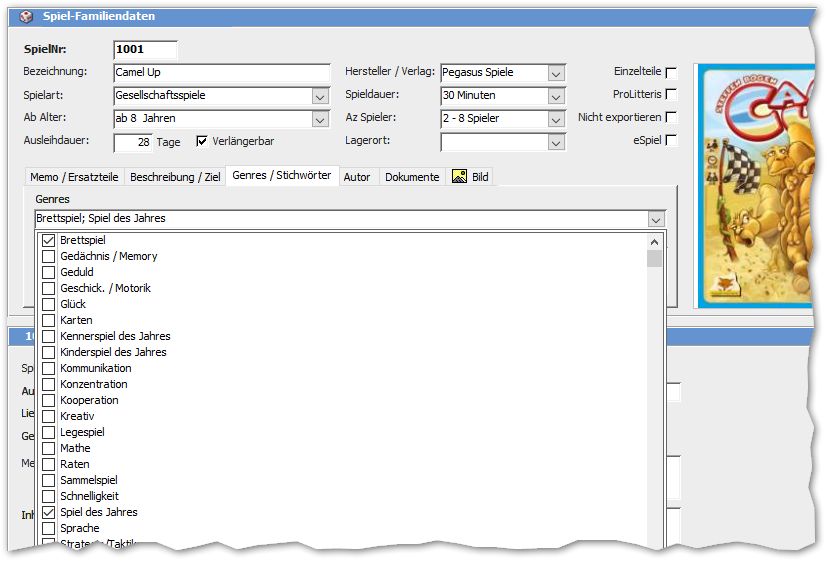Collapse the Genres dropdown list
The image size is (828, 562).
pos(656,220)
